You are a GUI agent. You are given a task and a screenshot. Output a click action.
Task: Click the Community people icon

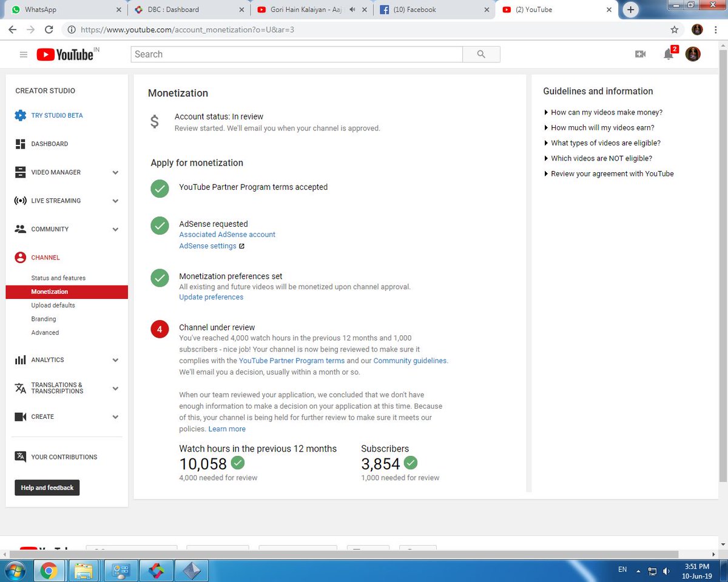pos(21,229)
